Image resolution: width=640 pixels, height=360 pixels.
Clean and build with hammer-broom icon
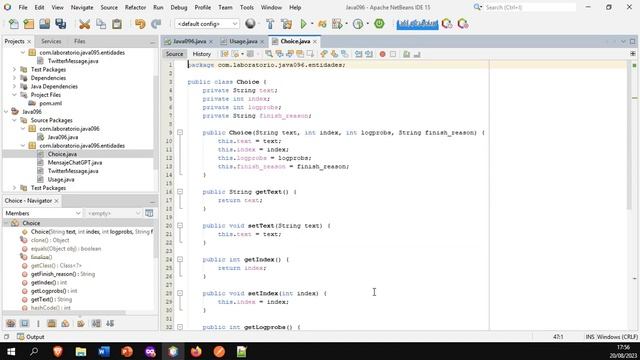point(287,24)
